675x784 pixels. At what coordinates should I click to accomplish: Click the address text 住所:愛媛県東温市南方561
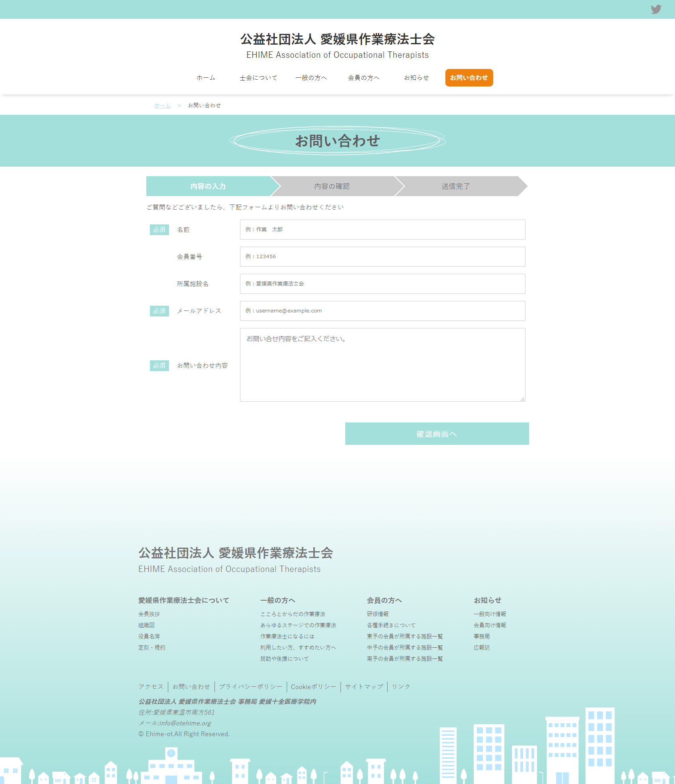pos(177,712)
